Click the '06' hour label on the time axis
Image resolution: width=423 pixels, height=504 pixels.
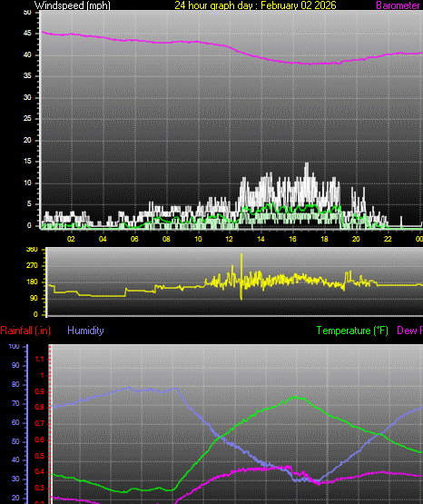(134, 239)
